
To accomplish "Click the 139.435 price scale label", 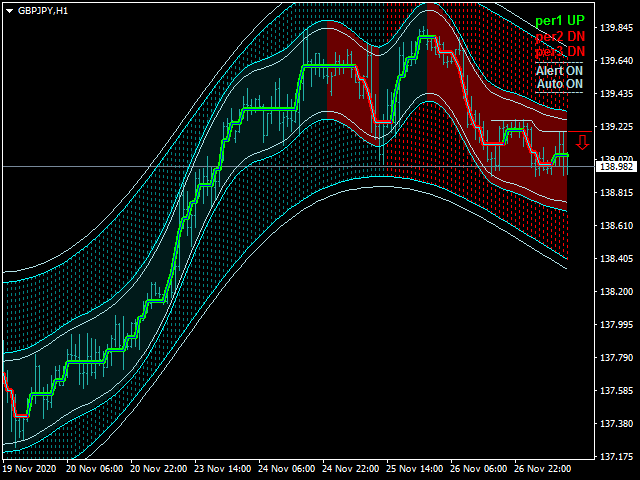I will pos(617,94).
